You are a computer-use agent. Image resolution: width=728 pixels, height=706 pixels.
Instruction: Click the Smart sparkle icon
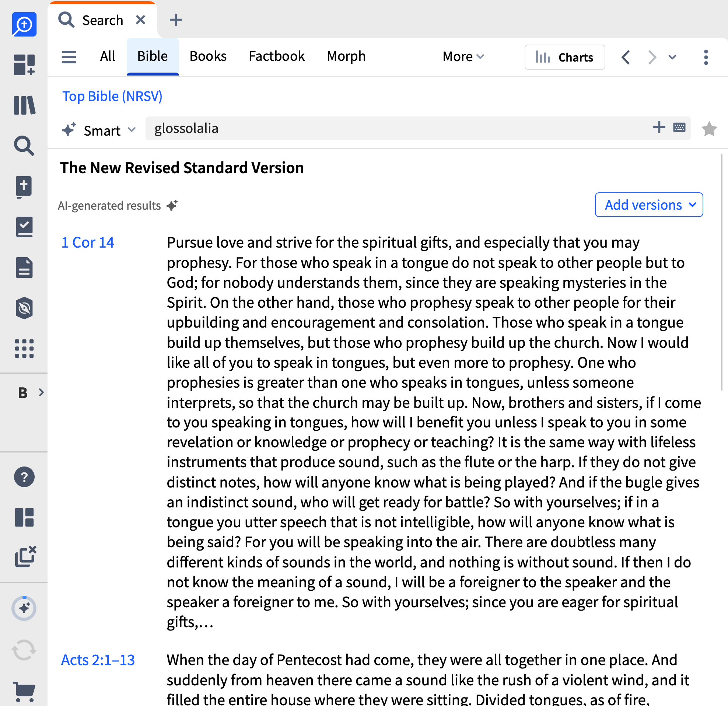pyautogui.click(x=69, y=129)
